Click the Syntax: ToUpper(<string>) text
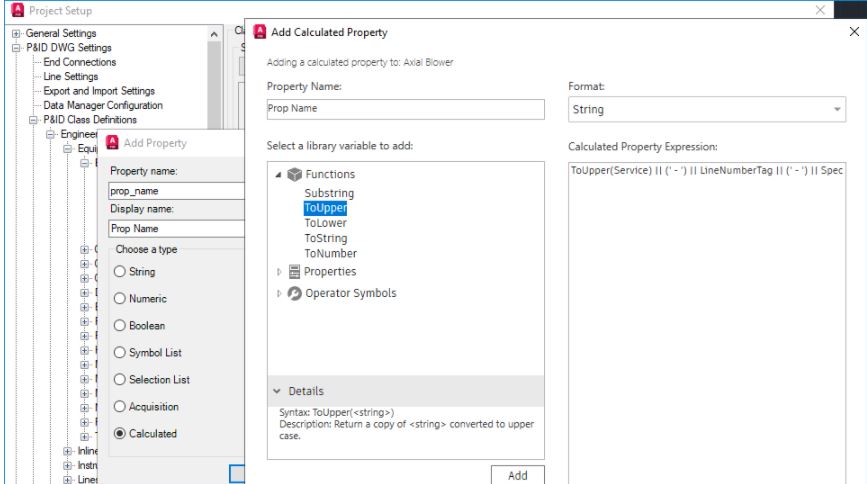 coord(337,412)
